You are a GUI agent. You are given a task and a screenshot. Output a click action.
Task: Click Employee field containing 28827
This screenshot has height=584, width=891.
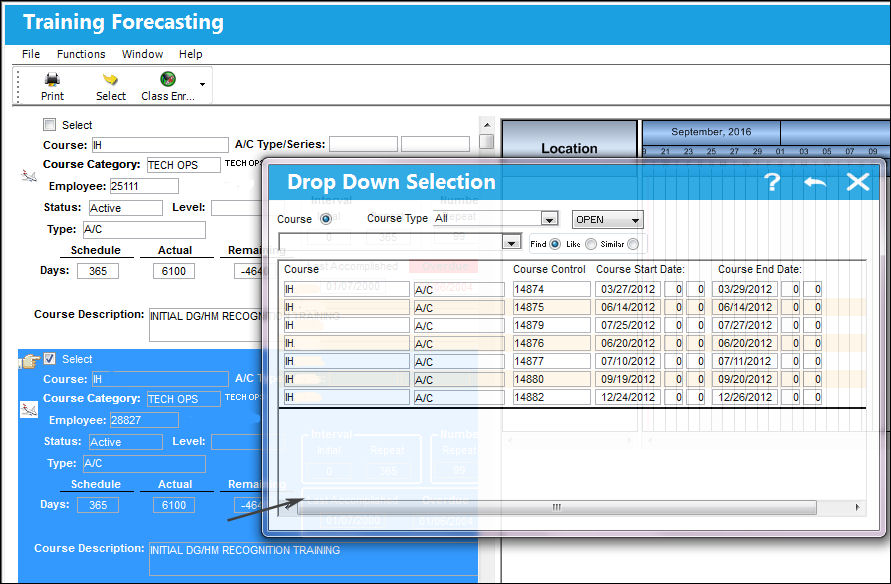(x=144, y=420)
